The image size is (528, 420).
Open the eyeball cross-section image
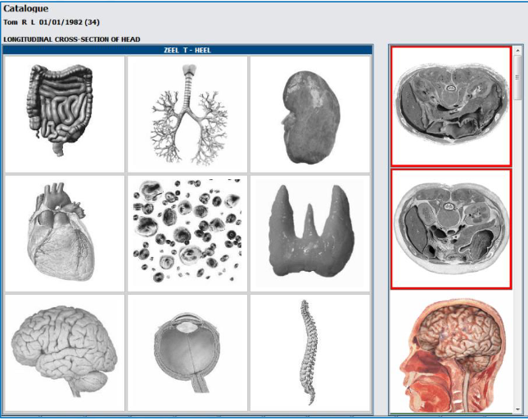[x=187, y=353]
